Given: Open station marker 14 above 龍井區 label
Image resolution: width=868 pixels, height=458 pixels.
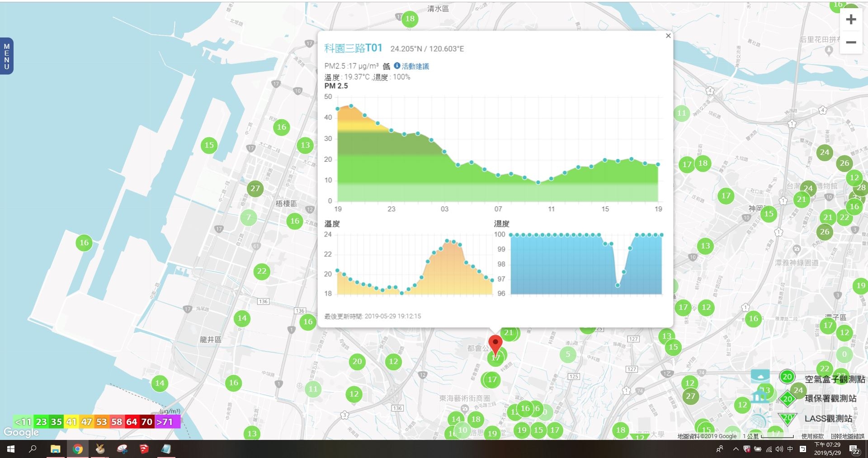Looking at the screenshot, I should [242, 318].
